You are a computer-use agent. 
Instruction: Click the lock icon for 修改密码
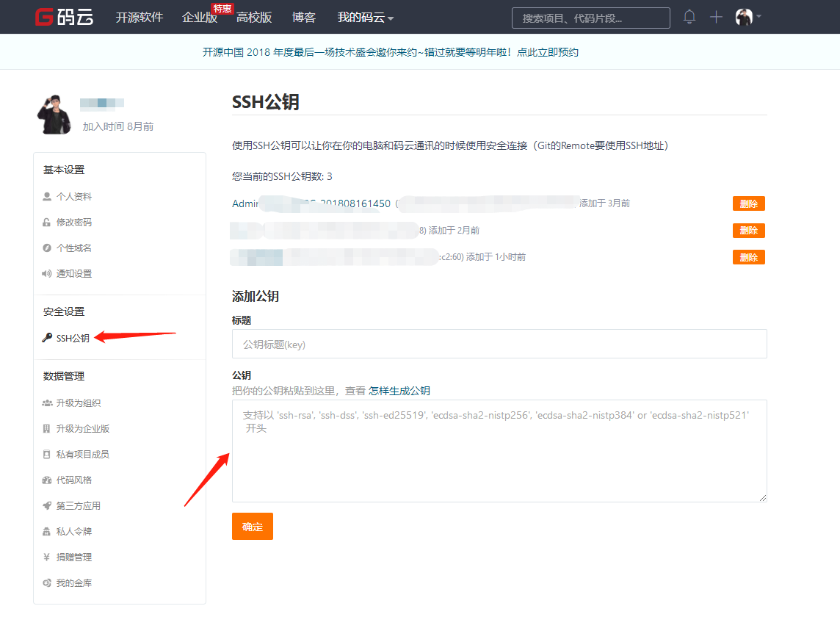47,222
